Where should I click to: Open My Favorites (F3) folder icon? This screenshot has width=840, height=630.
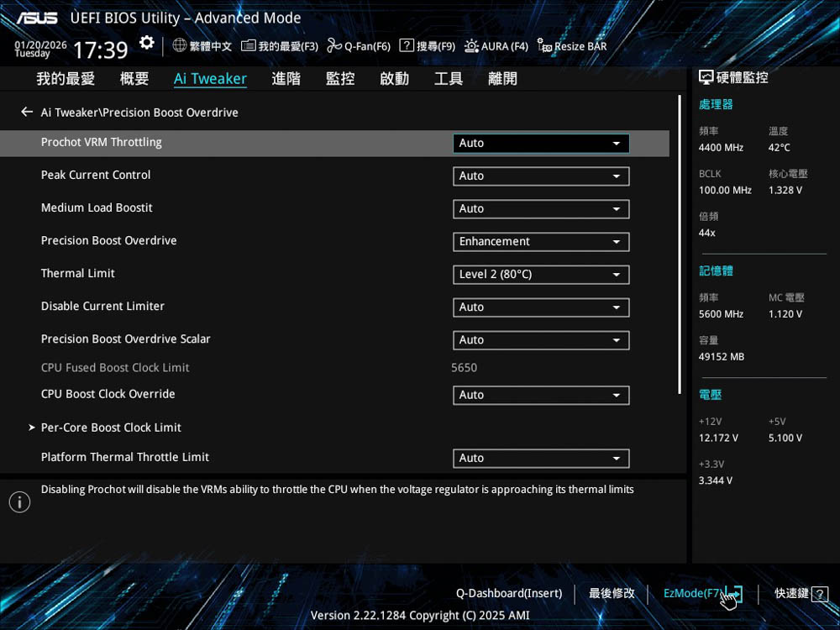click(x=248, y=46)
